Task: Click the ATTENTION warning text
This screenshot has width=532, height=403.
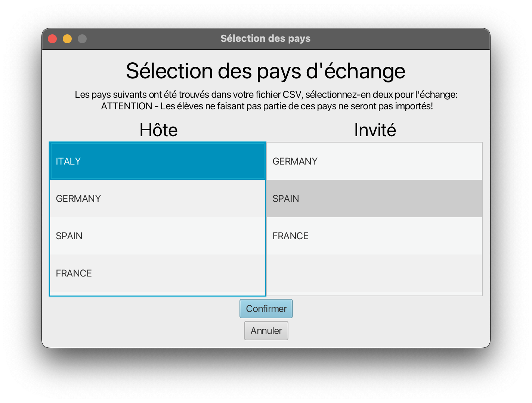Action: click(266, 106)
